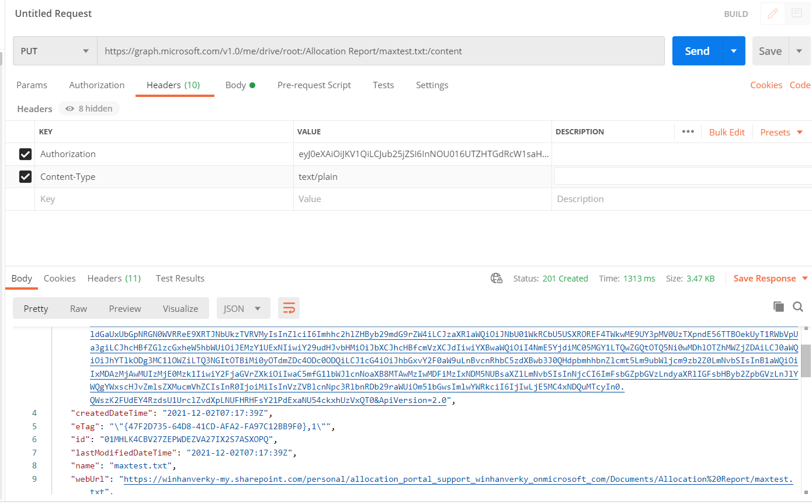Image resolution: width=812 pixels, height=504 pixels.
Task: Uncheck the Authorization header checkbox
Action: [x=25, y=154]
